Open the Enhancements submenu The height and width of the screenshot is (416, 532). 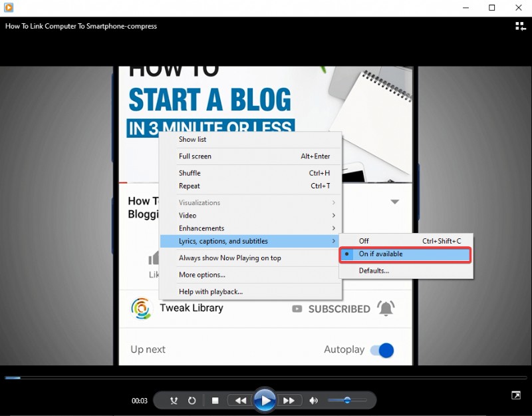pyautogui.click(x=201, y=228)
